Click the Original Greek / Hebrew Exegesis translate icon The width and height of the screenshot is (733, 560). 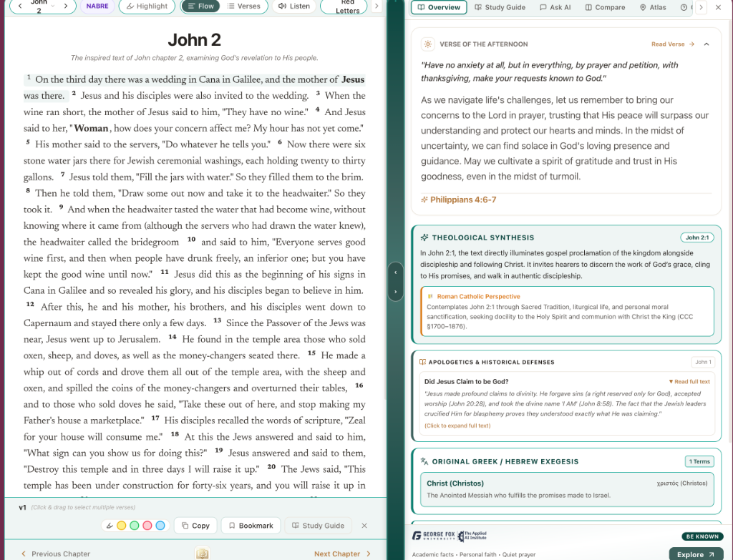pos(424,461)
